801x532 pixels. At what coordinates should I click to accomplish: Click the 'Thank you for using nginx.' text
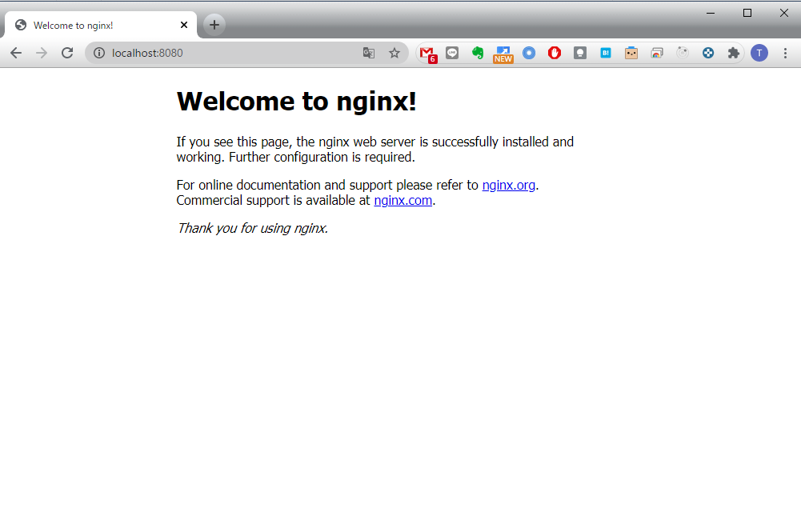252,228
